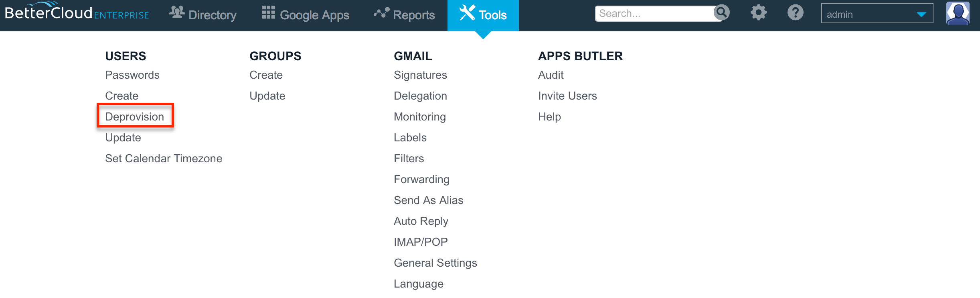Open help via question mark icon

(x=795, y=12)
